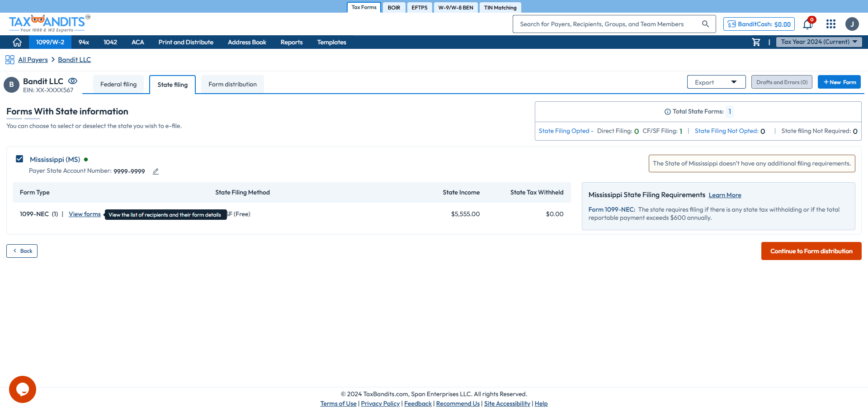Open the apps grid menu icon

(831, 24)
